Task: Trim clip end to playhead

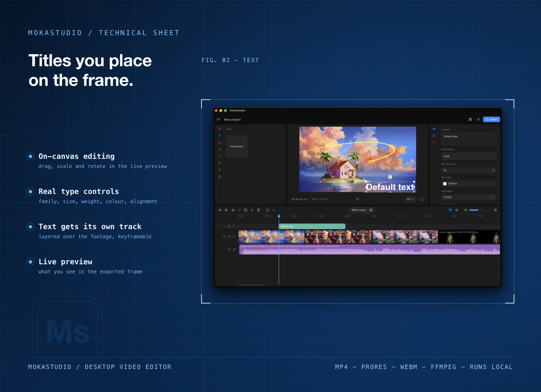Action: click(233, 210)
